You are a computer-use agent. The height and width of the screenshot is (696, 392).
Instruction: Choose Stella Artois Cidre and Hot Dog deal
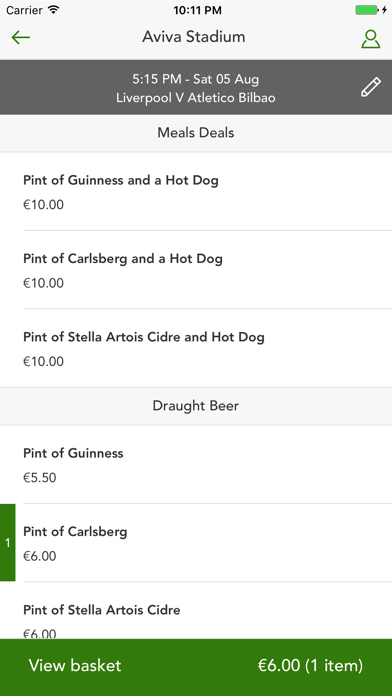click(196, 348)
